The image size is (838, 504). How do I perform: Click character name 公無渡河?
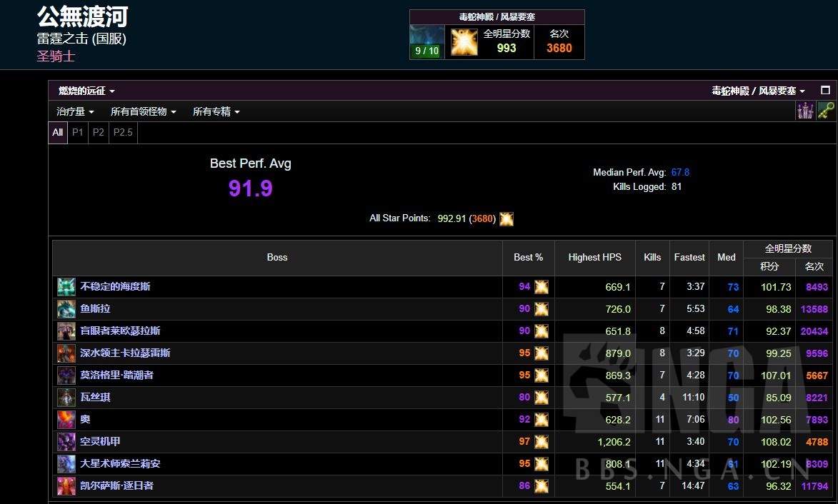pos(83,17)
